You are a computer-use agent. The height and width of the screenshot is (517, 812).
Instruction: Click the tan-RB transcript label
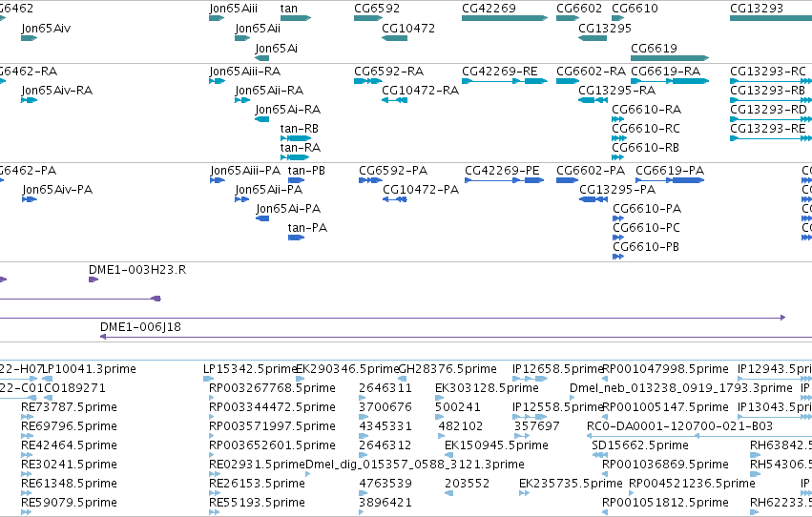tap(300, 129)
